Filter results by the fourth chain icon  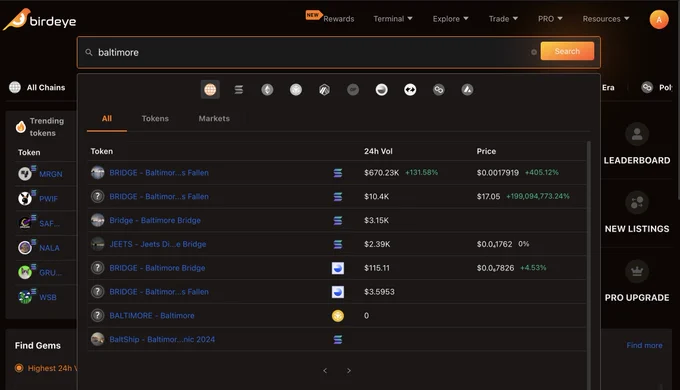pyautogui.click(x=296, y=89)
